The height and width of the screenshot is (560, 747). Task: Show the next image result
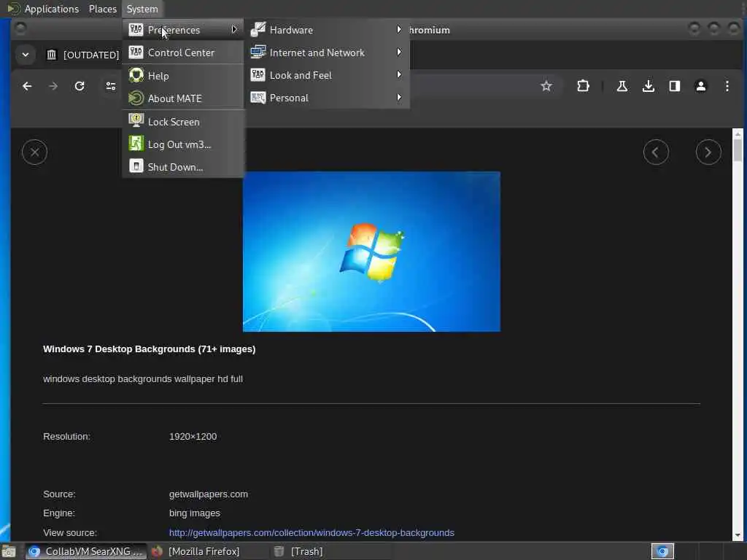(708, 152)
